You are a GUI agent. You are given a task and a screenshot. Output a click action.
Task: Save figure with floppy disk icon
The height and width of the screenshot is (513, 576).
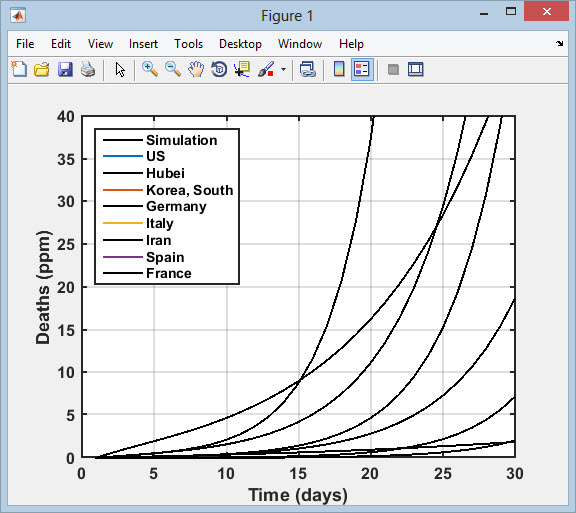click(65, 69)
